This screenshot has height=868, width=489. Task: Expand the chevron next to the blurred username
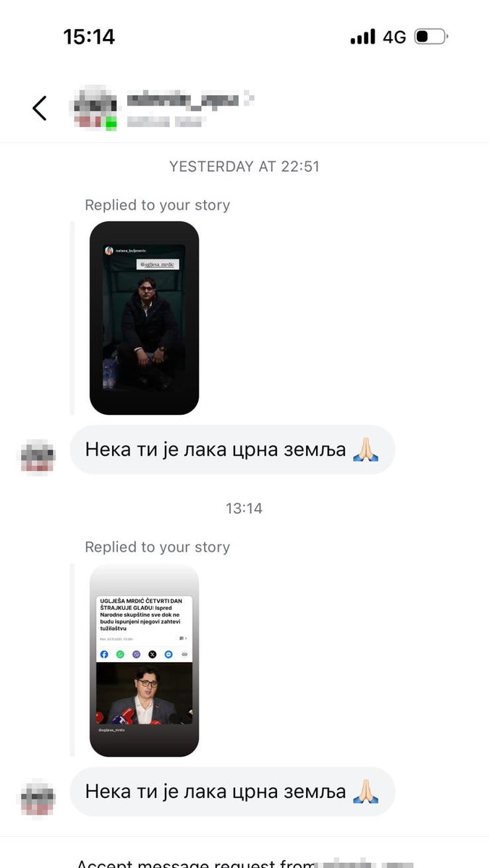click(x=248, y=100)
